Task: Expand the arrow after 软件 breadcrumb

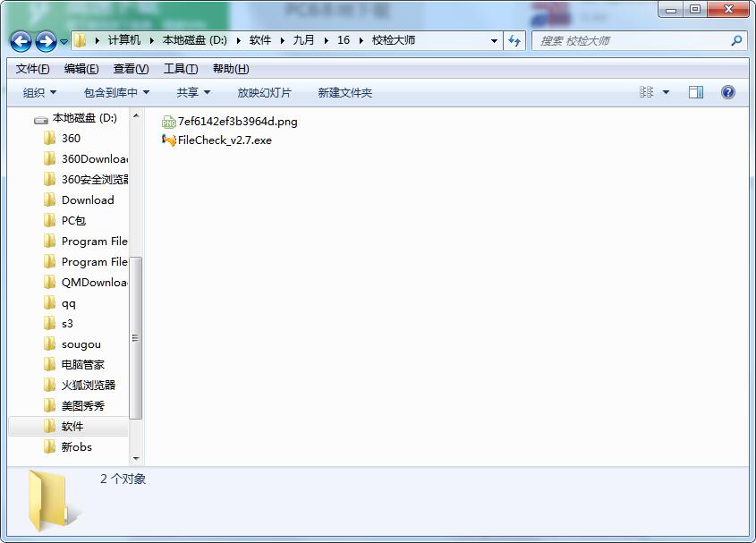Action: [283, 40]
